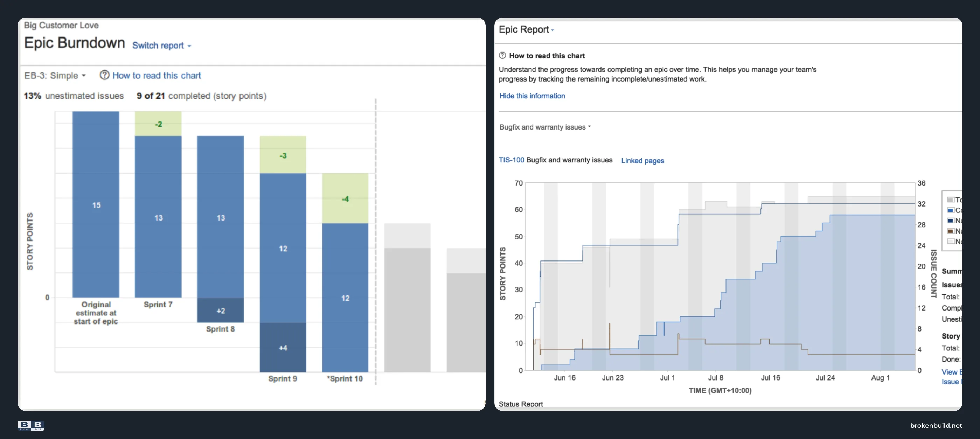980x439 pixels.
Task: Click the BrokenBuild BB logo
Action: click(x=31, y=425)
